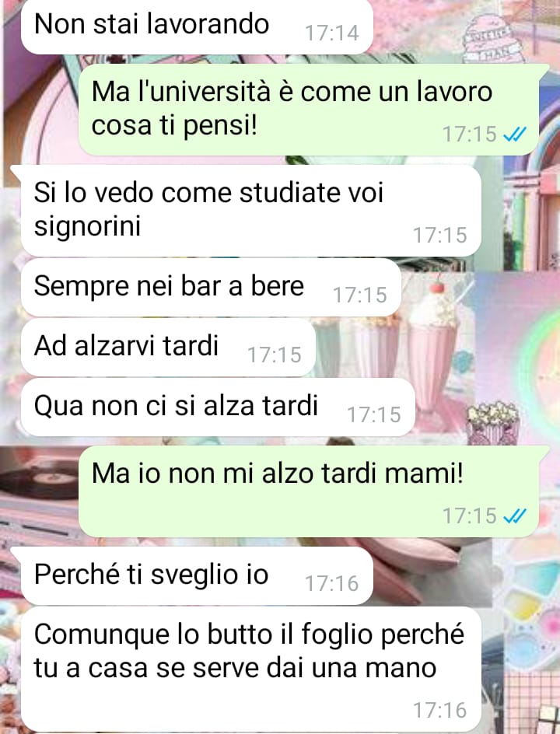
Task: Tap the green bubble 'Ma io non mi alzo tardi mami!'
Action: [x=309, y=491]
